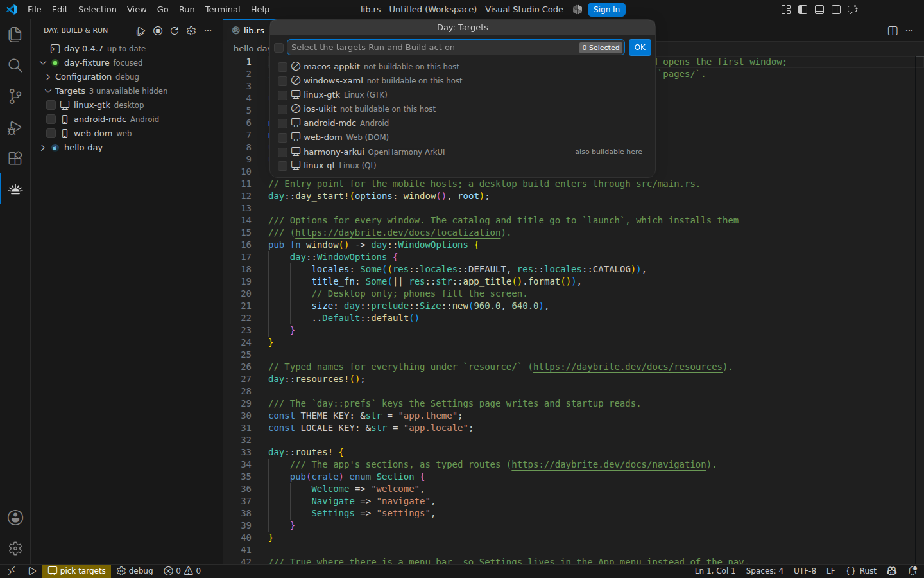Open the Explorer view in activity bar
Image resolution: width=924 pixels, height=578 pixels.
pyautogui.click(x=15, y=35)
